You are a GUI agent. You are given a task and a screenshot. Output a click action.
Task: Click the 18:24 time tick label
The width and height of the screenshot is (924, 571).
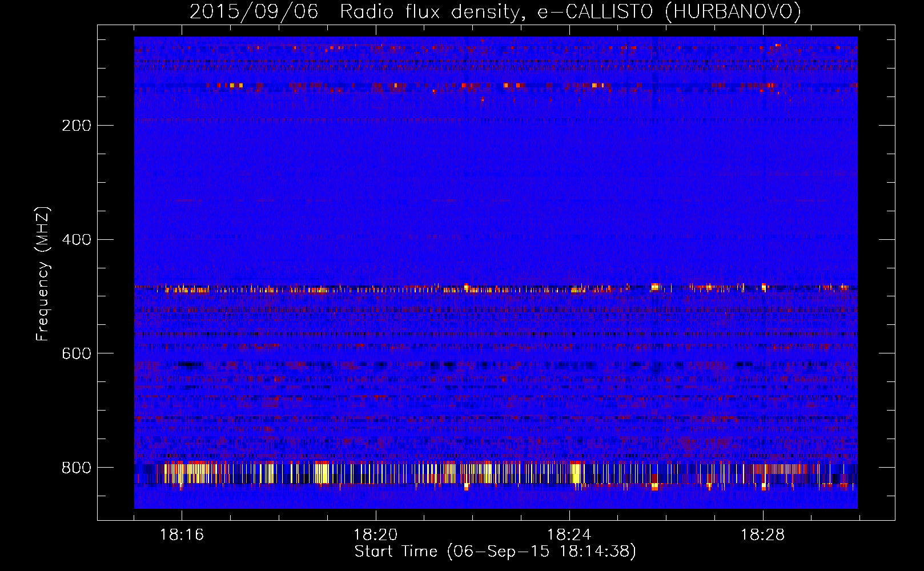click(x=569, y=535)
